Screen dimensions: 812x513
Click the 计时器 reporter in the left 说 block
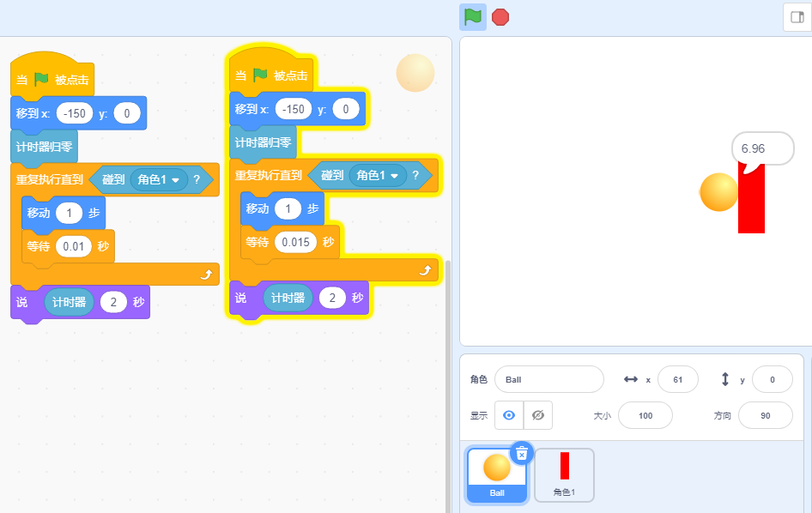click(x=69, y=302)
